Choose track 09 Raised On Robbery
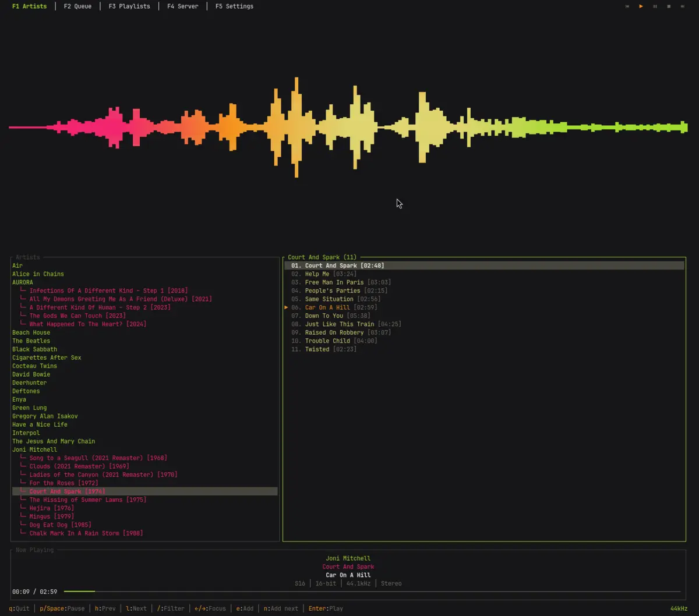This screenshot has width=699, height=616. coord(334,332)
